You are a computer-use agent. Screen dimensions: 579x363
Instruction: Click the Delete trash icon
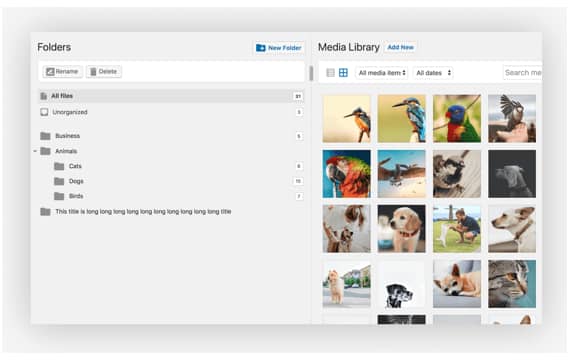[x=93, y=72]
